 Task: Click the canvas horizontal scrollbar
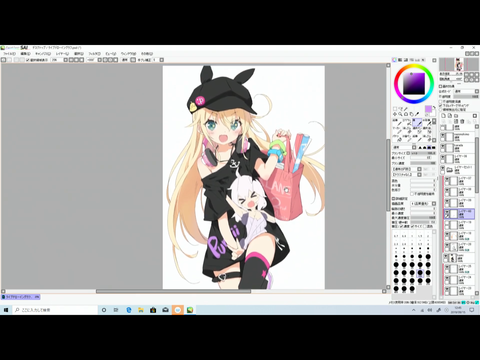point(173,291)
